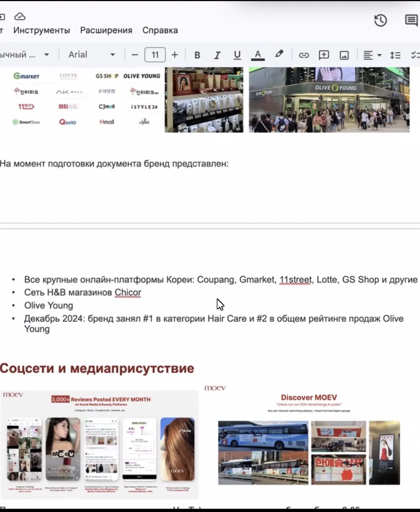
Task: Select the online marketplaces logo grid image
Action: point(86,99)
